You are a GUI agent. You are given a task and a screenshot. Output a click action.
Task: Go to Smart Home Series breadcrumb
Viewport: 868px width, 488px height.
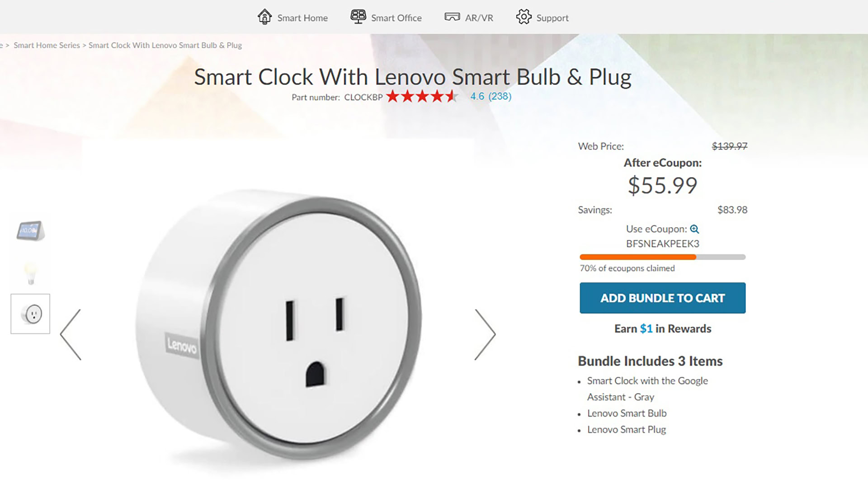point(47,45)
